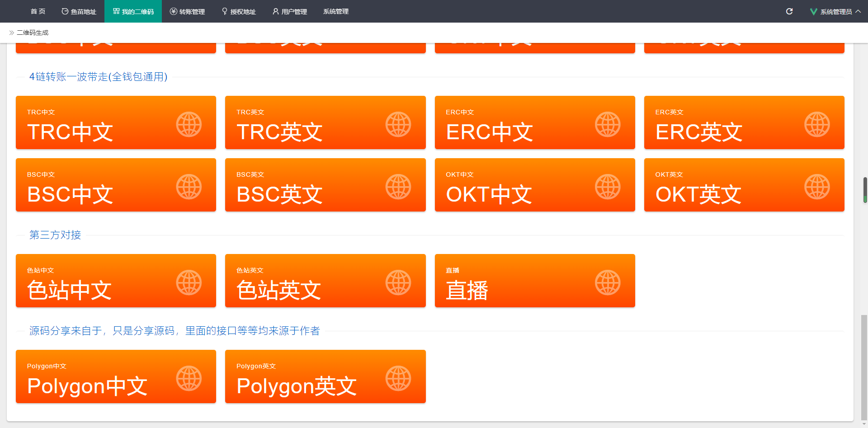Viewport: 868px width, 428px height.
Task: Go to the 首页 tab
Action: pos(38,11)
